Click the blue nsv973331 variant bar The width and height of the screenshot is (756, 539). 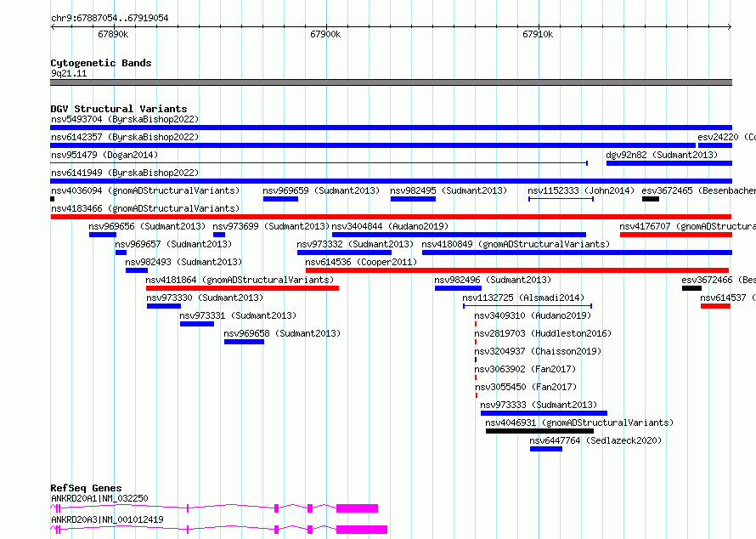pyautogui.click(x=197, y=324)
